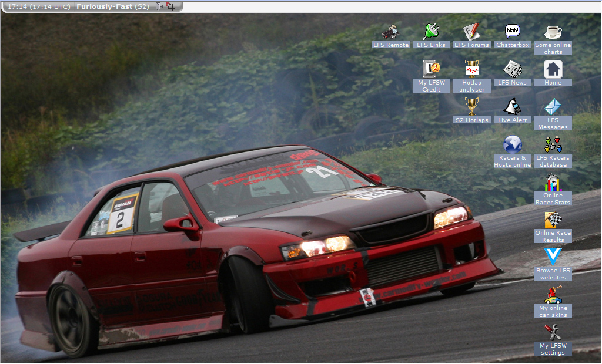The image size is (602, 364).
Task: Open the LFS News newspaper icon
Action: pos(513,69)
